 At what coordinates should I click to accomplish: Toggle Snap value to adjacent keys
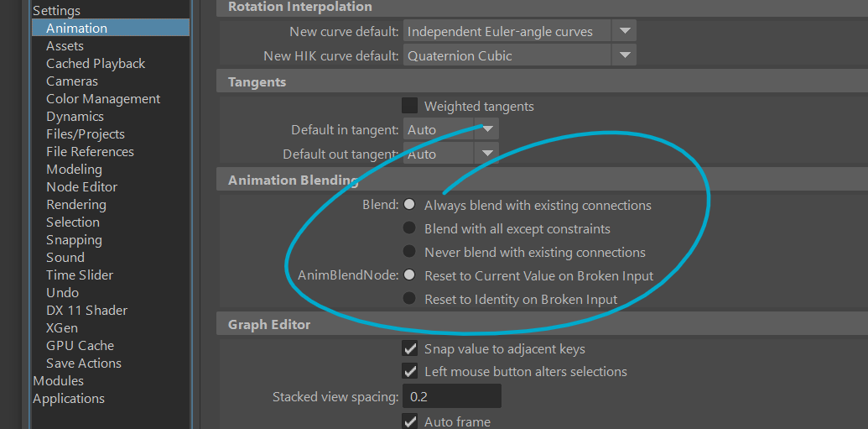point(409,348)
